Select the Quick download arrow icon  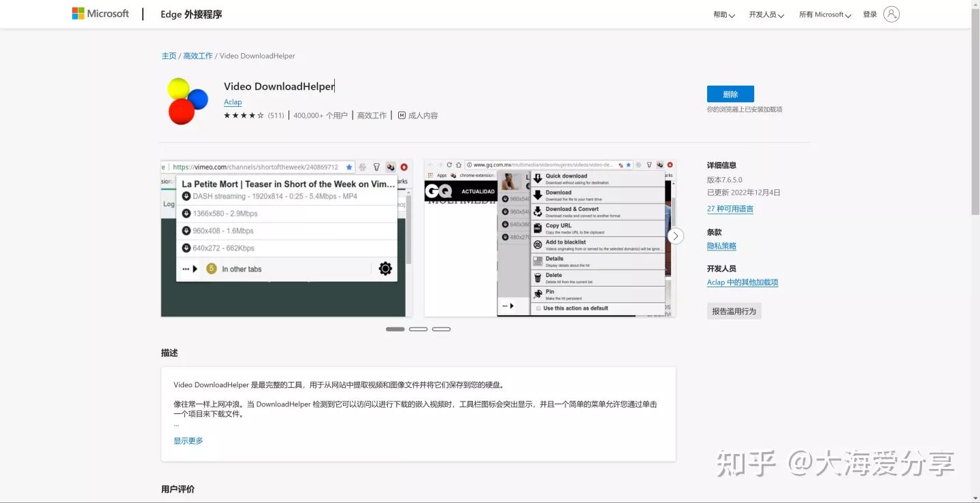coord(538,177)
